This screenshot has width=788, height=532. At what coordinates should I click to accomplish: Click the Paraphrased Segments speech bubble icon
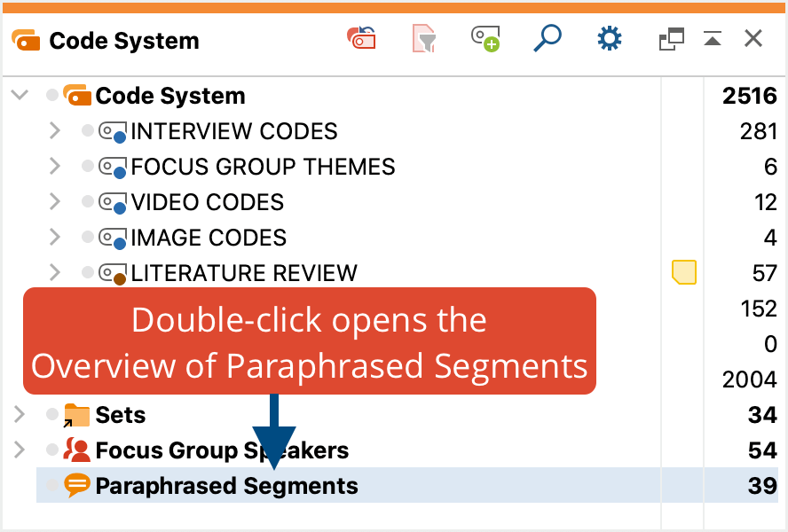pos(77,485)
